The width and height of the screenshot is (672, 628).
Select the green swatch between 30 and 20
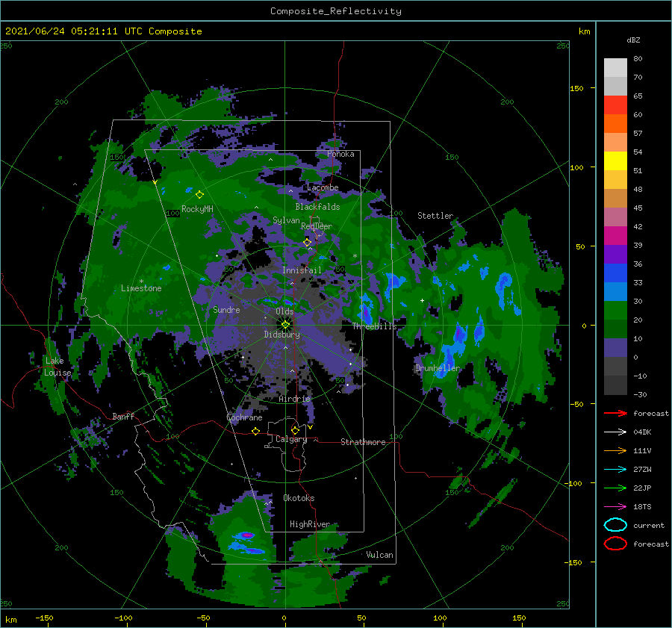(x=615, y=311)
